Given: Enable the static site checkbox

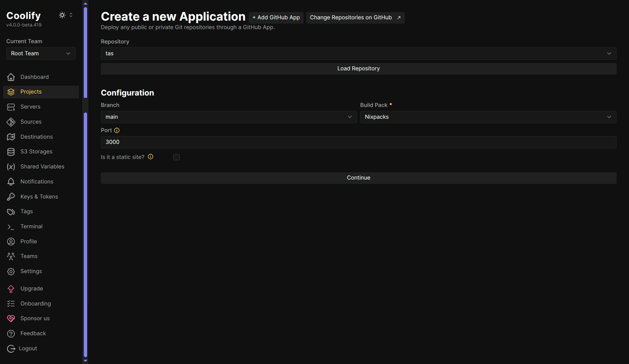Looking at the screenshot, I should tap(176, 157).
